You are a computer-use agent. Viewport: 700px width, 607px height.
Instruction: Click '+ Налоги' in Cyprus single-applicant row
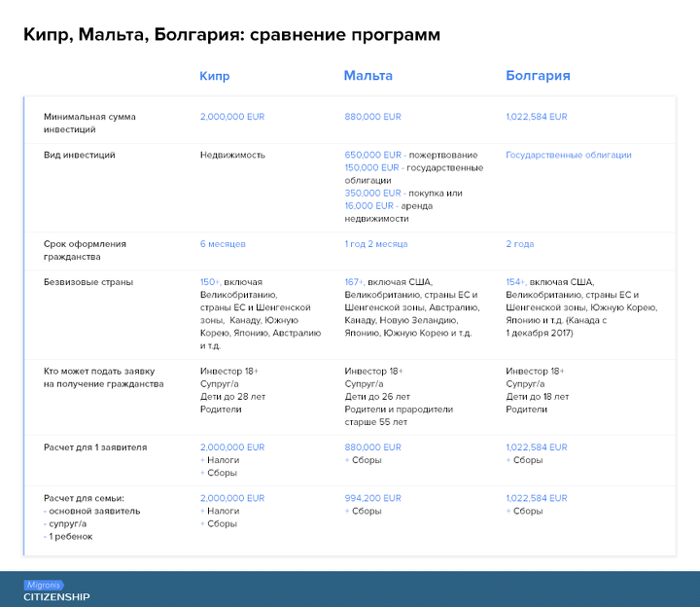tap(220, 460)
